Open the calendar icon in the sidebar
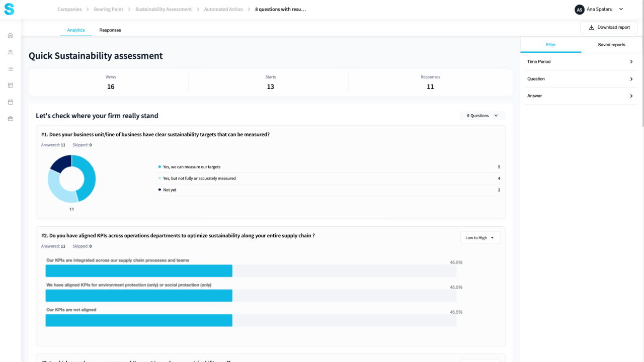Image resolution: width=644 pixels, height=362 pixels. click(11, 102)
